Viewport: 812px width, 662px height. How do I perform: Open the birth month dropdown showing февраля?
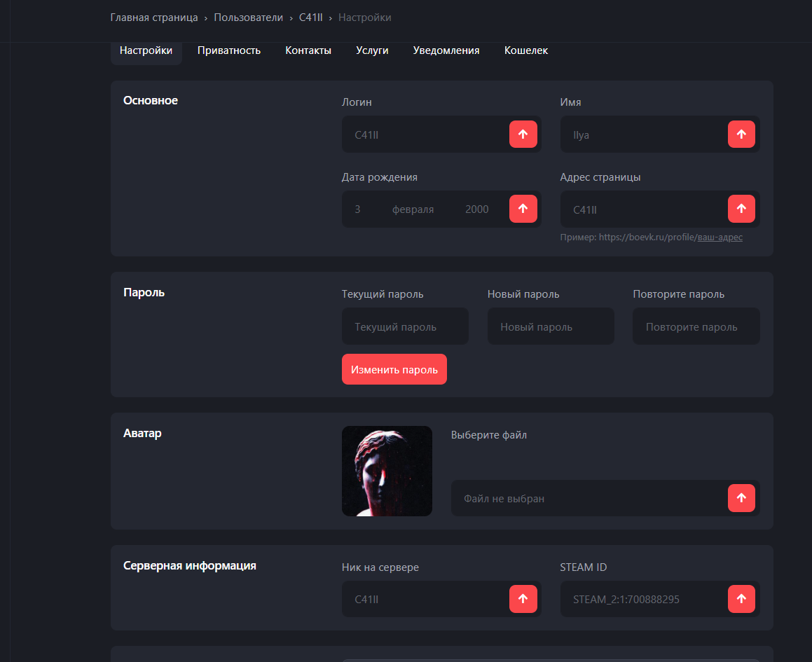pos(413,209)
